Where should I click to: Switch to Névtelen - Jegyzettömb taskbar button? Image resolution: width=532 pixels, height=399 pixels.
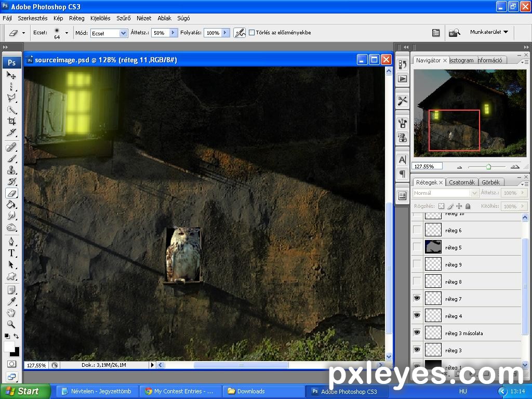pyautogui.click(x=97, y=391)
